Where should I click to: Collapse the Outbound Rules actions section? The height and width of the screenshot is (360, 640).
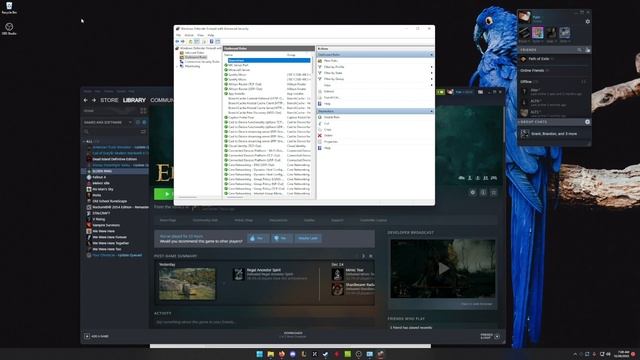[x=431, y=55]
